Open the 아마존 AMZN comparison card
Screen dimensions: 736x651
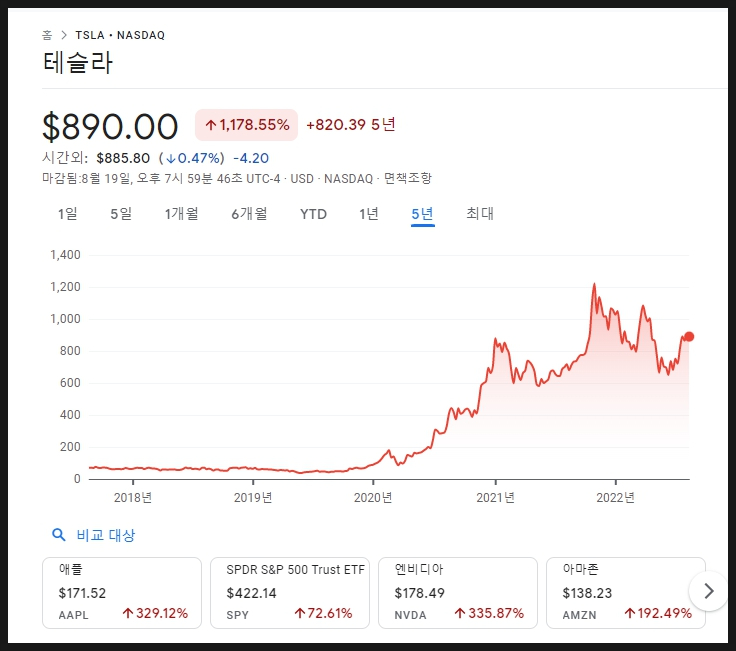click(626, 593)
